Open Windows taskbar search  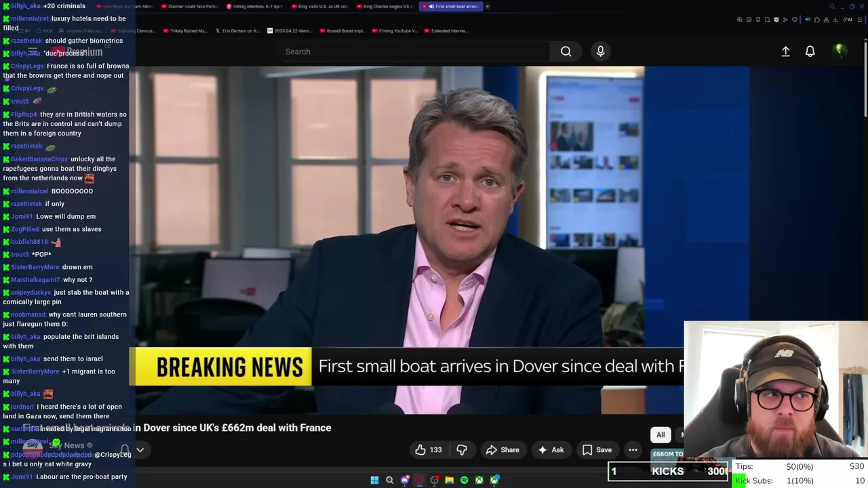[x=389, y=480]
